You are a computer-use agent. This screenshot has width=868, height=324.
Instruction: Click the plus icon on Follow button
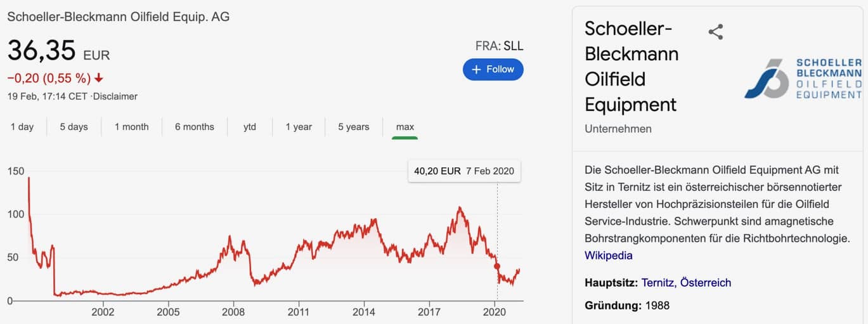pyautogui.click(x=477, y=70)
